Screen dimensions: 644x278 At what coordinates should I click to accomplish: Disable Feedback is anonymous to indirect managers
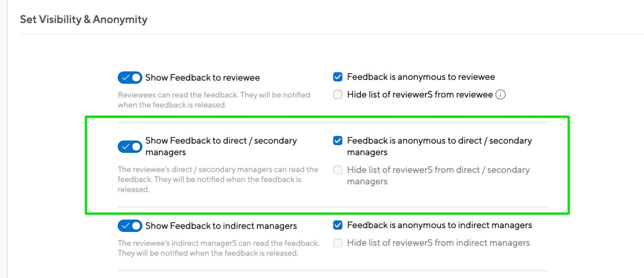pos(338,225)
